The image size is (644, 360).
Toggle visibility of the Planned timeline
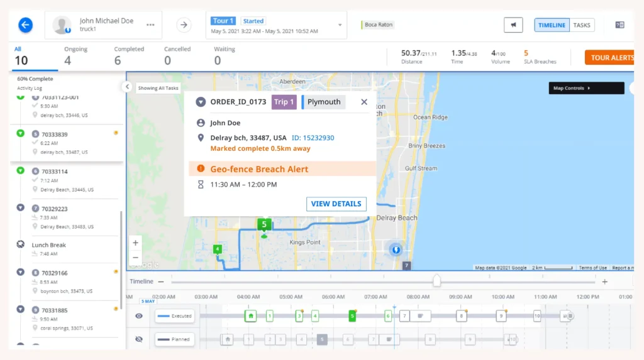tap(139, 339)
